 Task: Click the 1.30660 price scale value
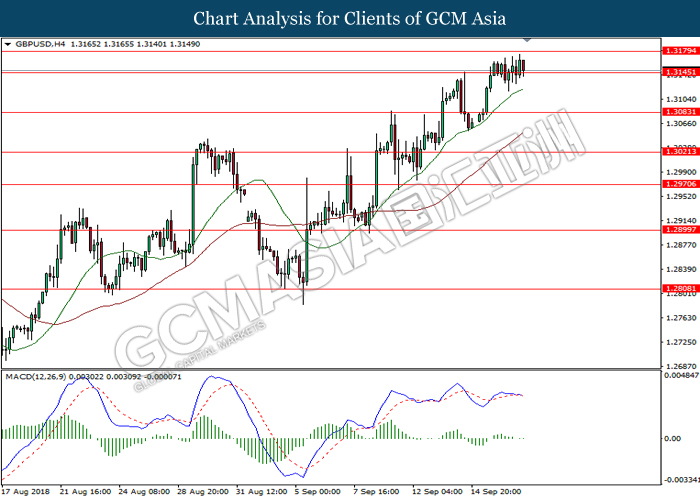pyautogui.click(x=681, y=123)
